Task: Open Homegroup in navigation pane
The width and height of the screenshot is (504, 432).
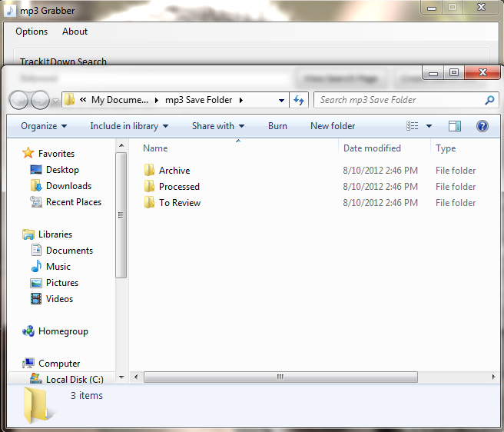Action: point(63,331)
